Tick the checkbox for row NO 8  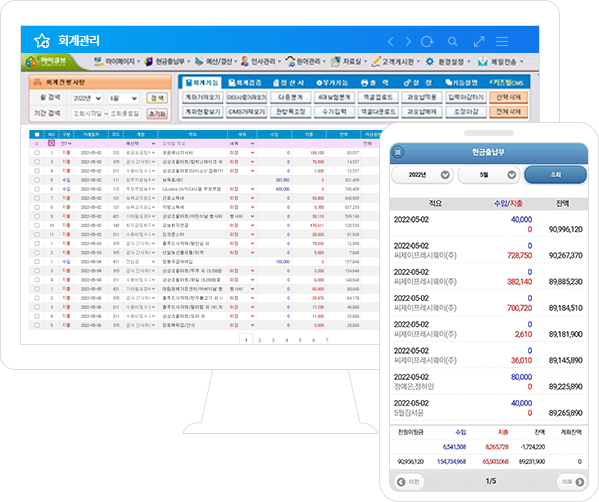point(37,207)
